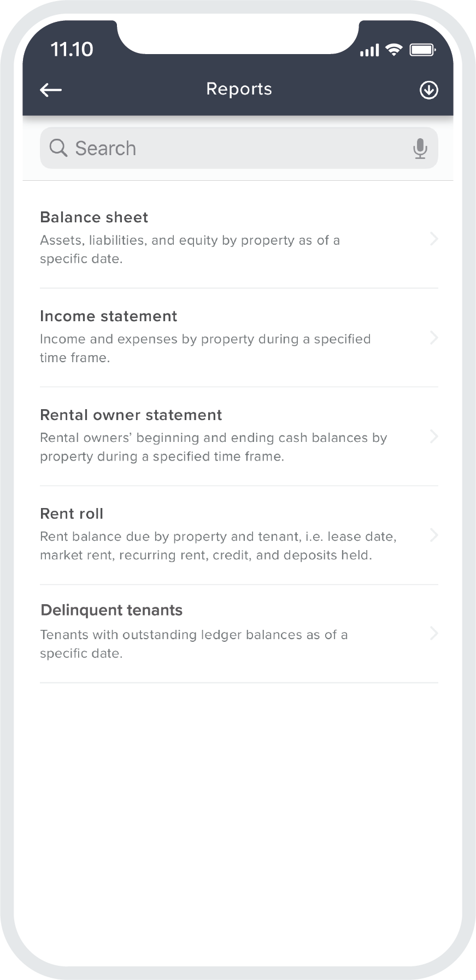Tap the magnifying glass search icon
The image size is (476, 980).
pyautogui.click(x=58, y=147)
